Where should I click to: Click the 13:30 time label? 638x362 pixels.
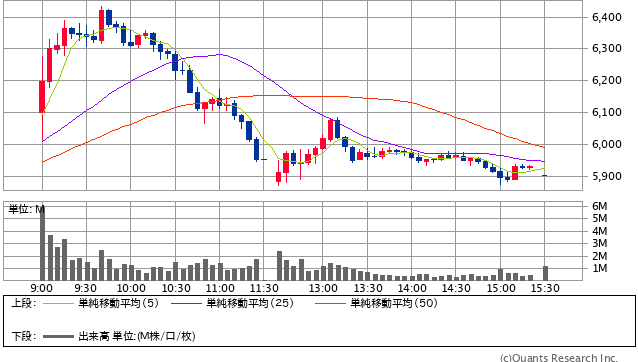coord(368,288)
